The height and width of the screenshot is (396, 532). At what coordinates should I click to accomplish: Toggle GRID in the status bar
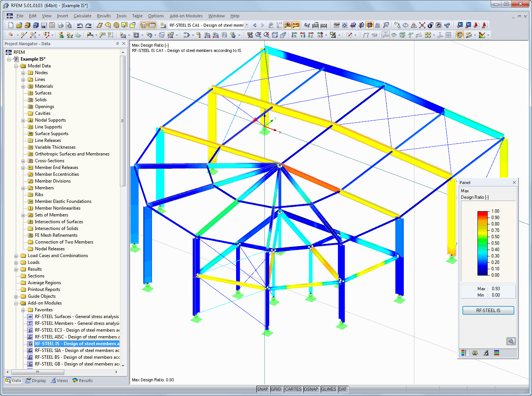(276, 389)
